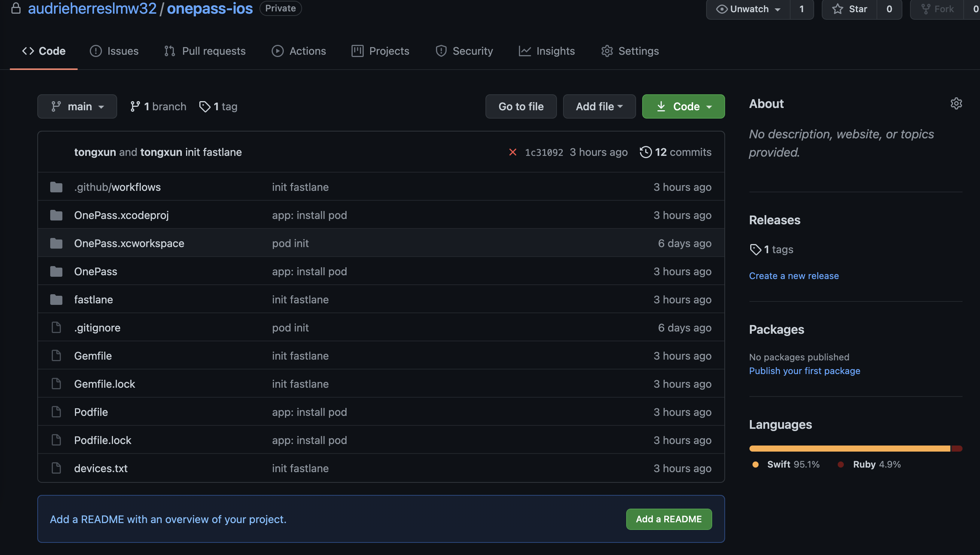The image size is (980, 555).
Task: Switch to the Code tab
Action: click(x=43, y=51)
